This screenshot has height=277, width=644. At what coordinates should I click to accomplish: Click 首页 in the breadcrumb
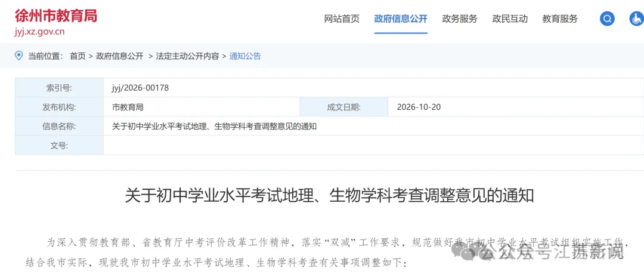point(78,56)
